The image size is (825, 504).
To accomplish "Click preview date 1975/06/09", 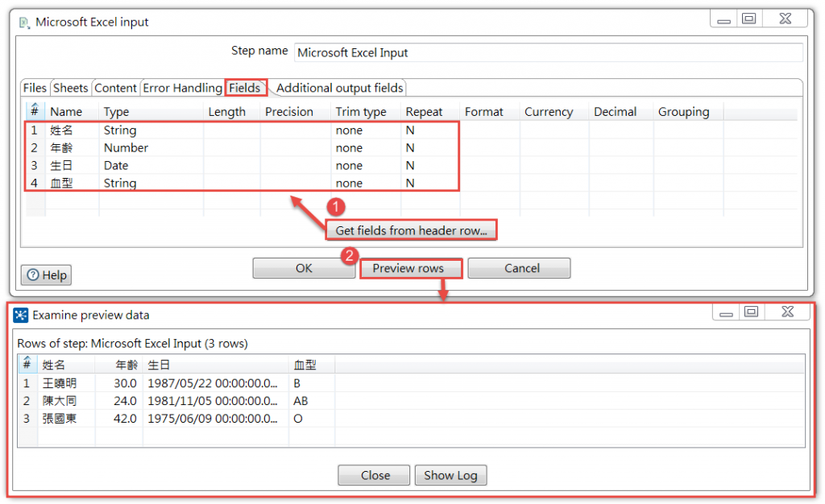I will point(216,419).
